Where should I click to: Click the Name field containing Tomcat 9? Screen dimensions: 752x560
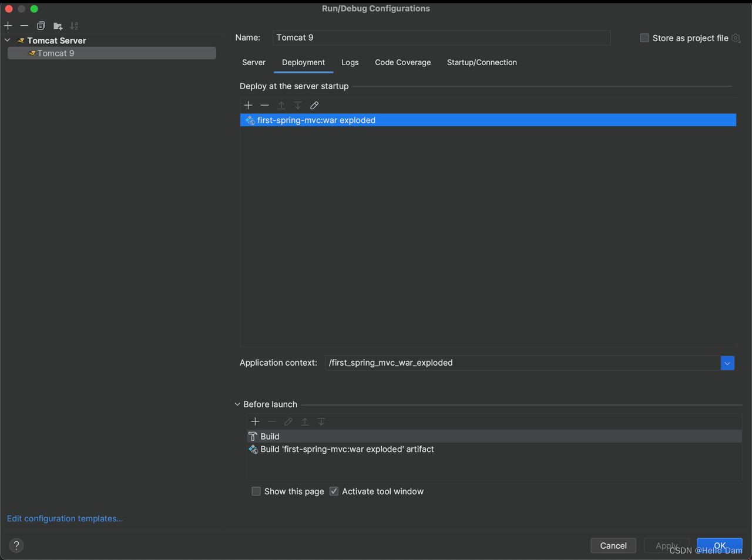[441, 38]
